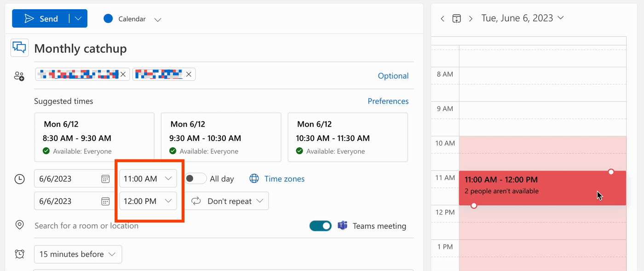Go to next day in calendar

click(471, 19)
